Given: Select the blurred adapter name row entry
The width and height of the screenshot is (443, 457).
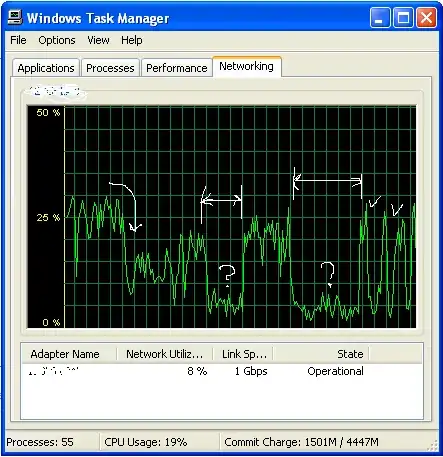Looking at the screenshot, I should coord(53,371).
